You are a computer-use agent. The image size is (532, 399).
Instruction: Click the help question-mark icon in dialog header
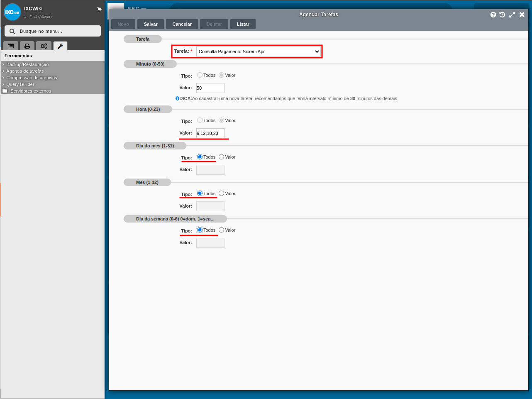493,15
